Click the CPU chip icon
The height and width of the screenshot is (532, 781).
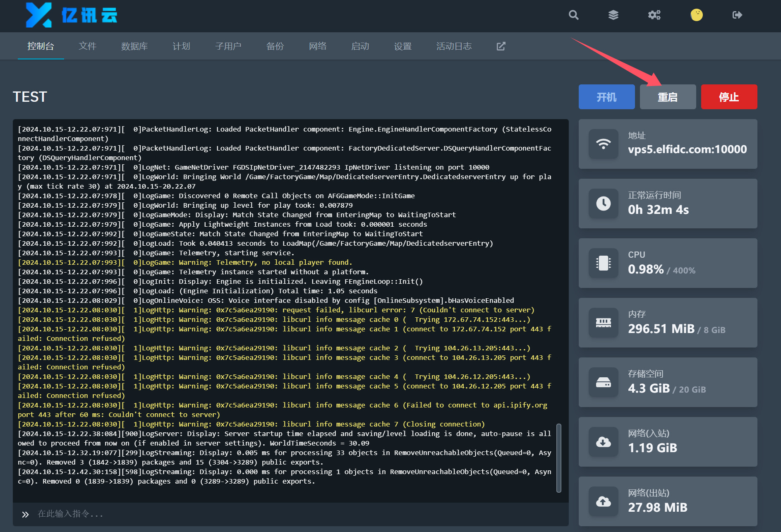click(604, 263)
